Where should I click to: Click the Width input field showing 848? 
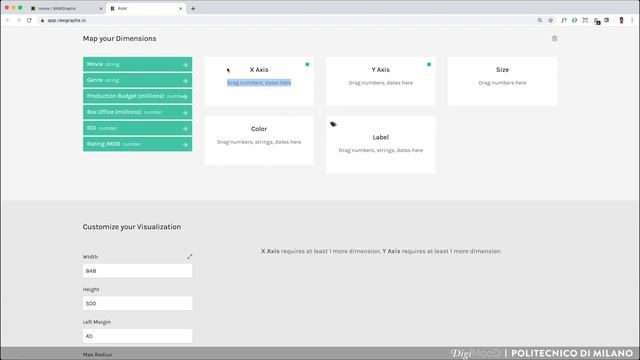pyautogui.click(x=138, y=271)
